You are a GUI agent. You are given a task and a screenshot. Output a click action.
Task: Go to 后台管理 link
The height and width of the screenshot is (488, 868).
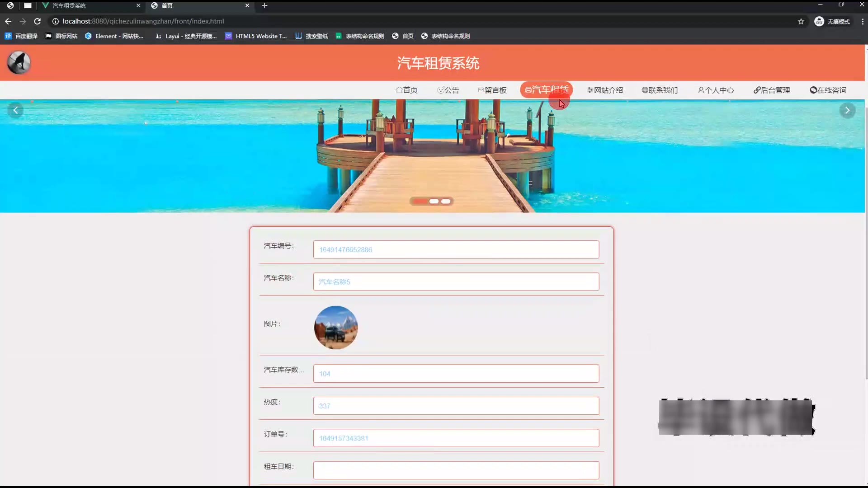pos(772,90)
